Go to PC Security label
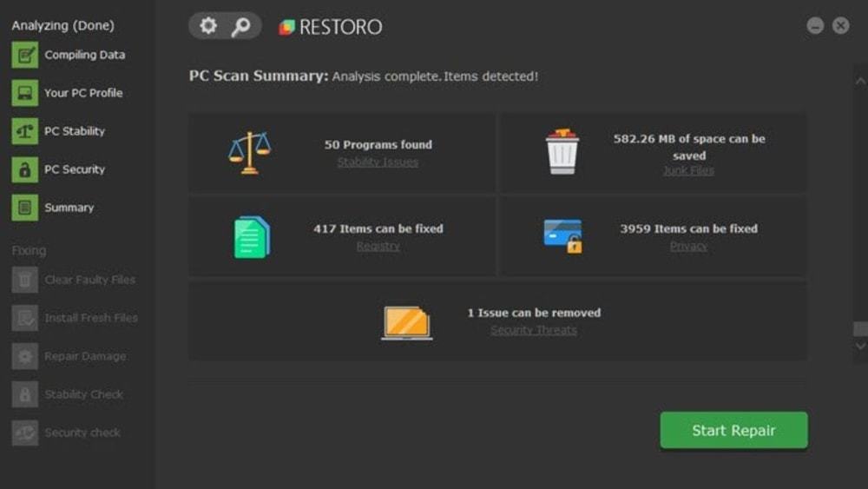868x489 pixels. pyautogui.click(x=75, y=169)
